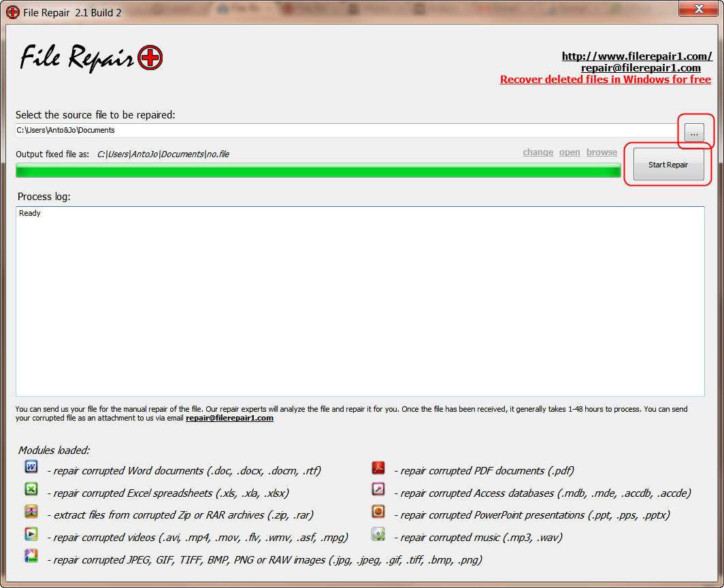Click the File Repair red cross logo
The image size is (724, 588).
150,58
